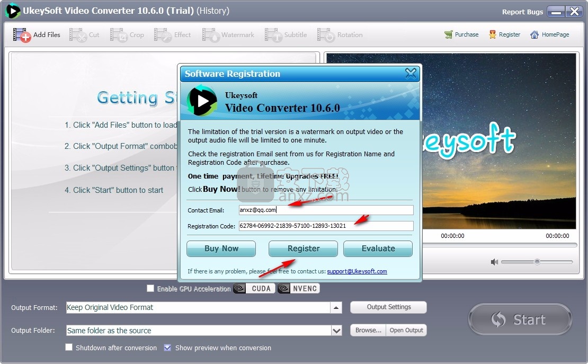Close the Software Registration dialog

(411, 74)
